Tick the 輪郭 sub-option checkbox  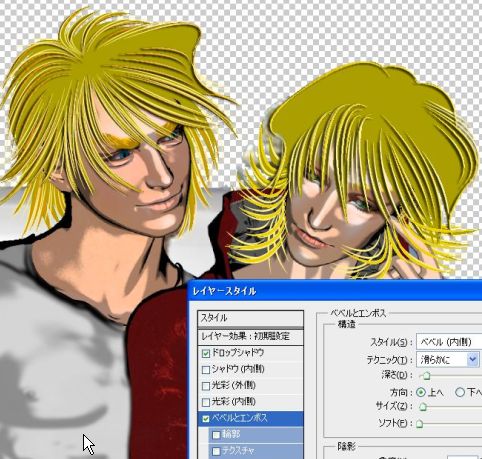tap(216, 435)
